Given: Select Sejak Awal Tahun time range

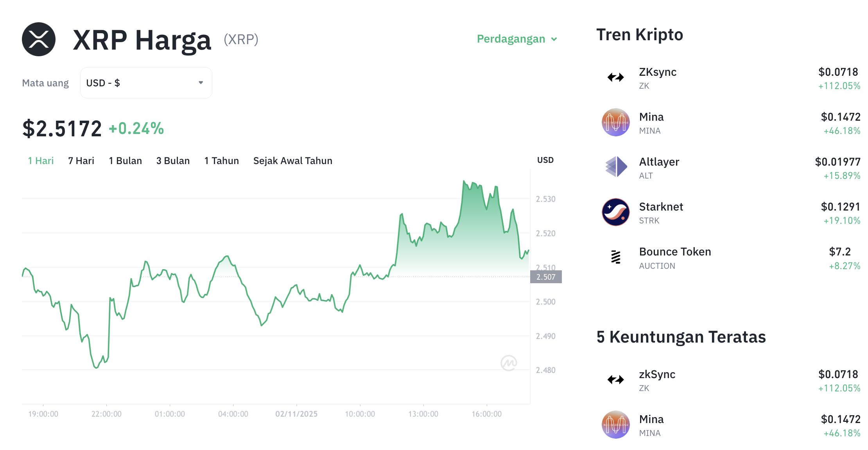Looking at the screenshot, I should coord(292,160).
